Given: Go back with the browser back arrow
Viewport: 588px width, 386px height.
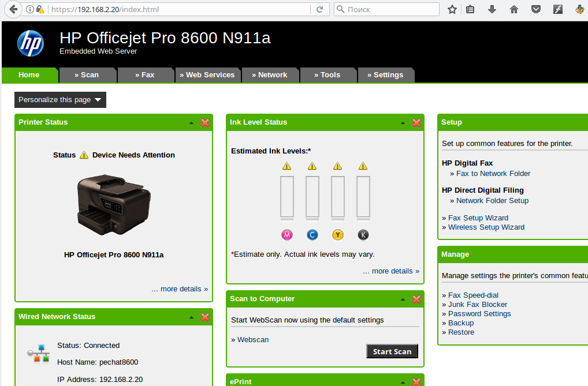Looking at the screenshot, I should point(13,9).
